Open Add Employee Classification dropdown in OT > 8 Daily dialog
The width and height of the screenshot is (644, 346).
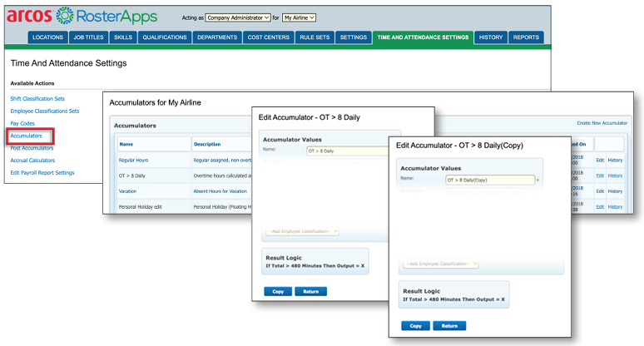tap(303, 231)
